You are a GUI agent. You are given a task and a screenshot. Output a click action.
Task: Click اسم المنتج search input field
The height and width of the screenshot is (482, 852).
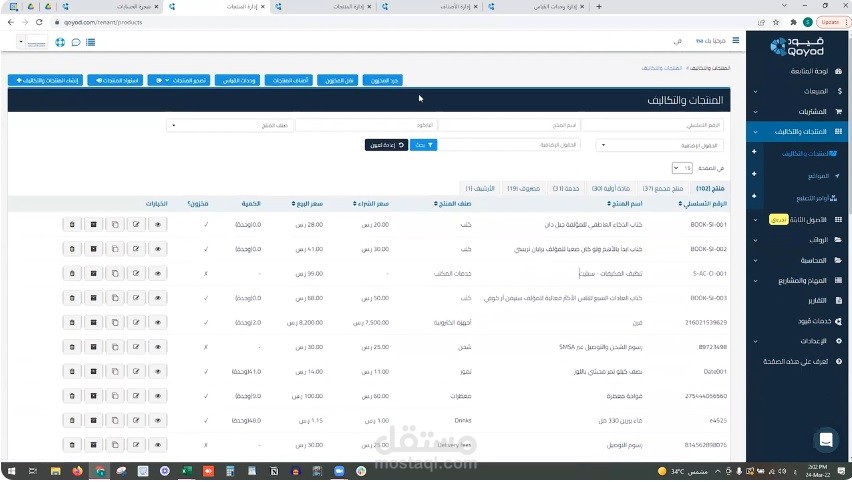pos(509,126)
